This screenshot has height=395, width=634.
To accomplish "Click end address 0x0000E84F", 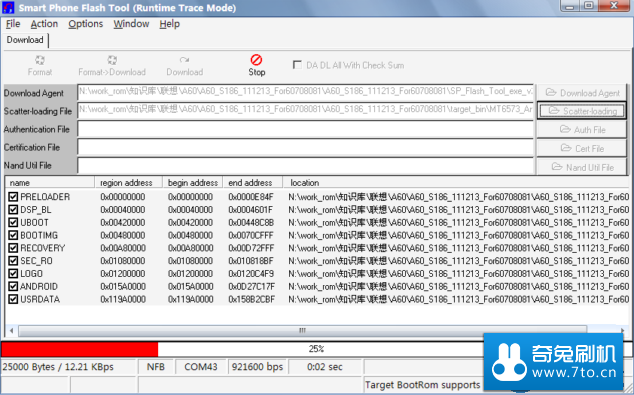I will point(251,197).
